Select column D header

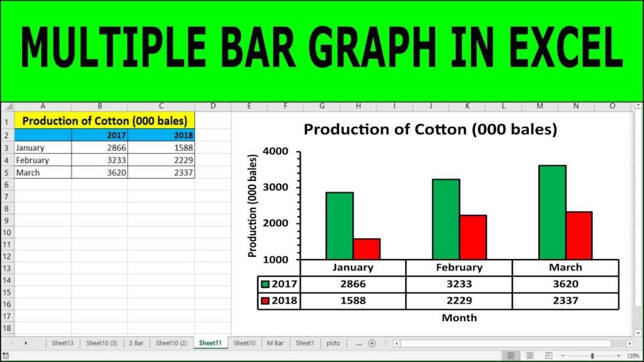click(213, 106)
